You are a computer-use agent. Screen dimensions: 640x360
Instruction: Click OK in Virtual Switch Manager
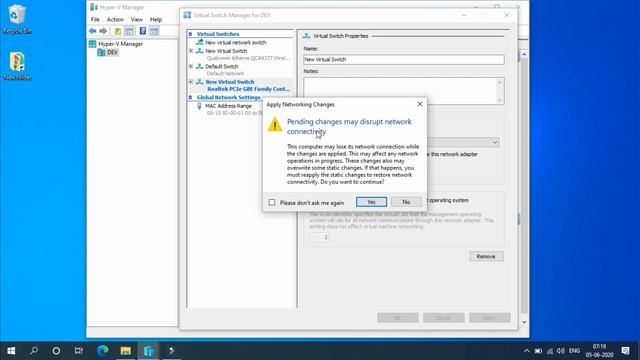tap(398, 318)
